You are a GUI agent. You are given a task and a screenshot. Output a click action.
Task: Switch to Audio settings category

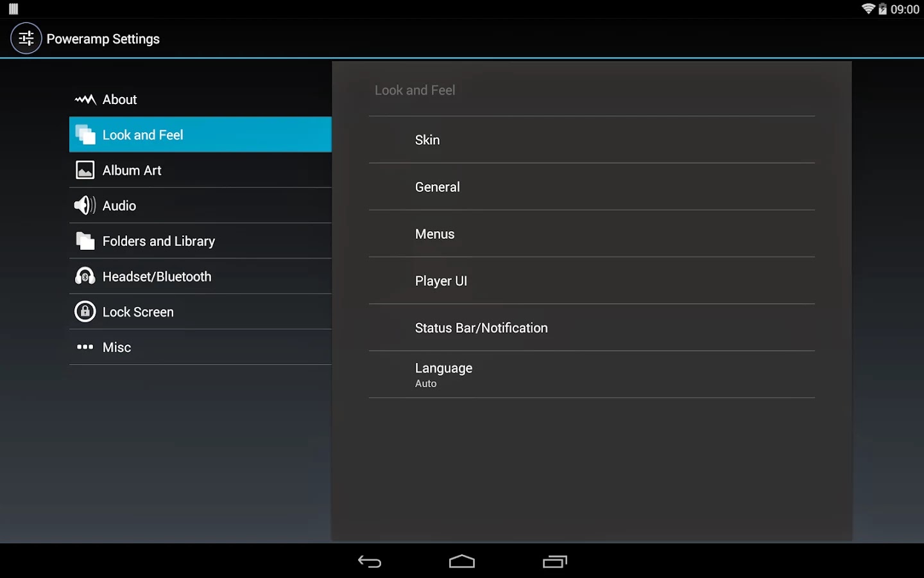click(200, 206)
